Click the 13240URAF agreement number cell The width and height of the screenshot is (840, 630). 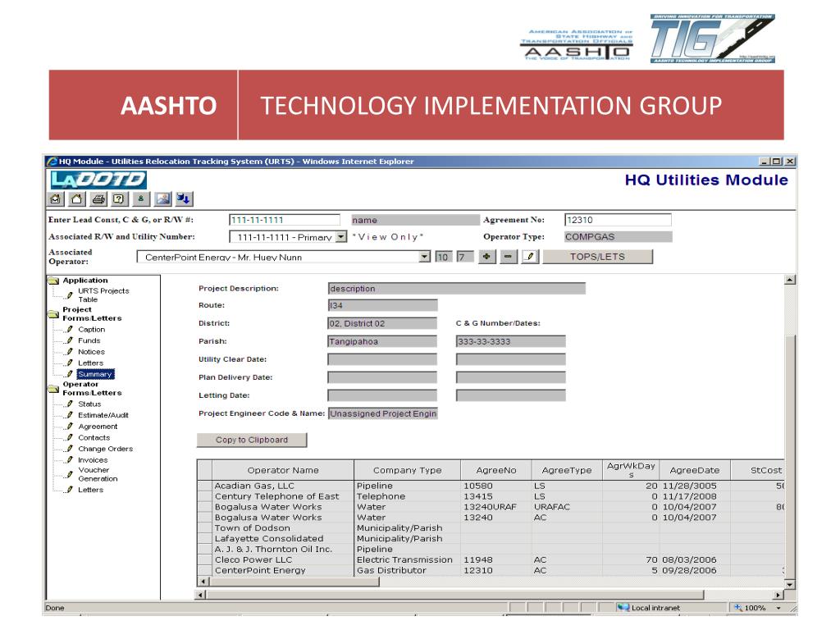pos(496,507)
